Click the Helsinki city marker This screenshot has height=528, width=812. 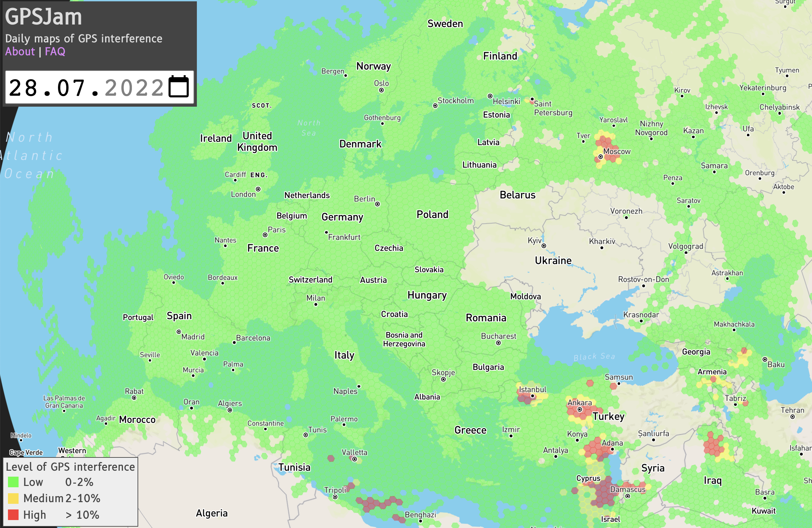click(490, 96)
